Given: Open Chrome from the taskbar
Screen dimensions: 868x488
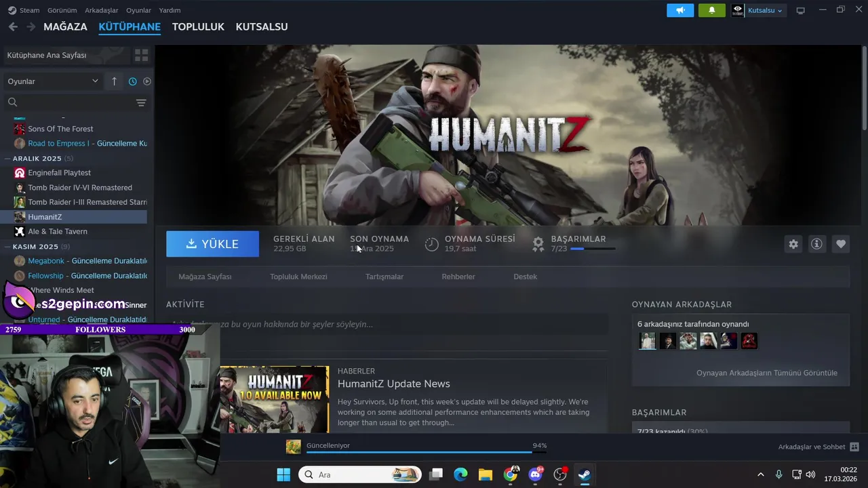Looking at the screenshot, I should point(511,474).
